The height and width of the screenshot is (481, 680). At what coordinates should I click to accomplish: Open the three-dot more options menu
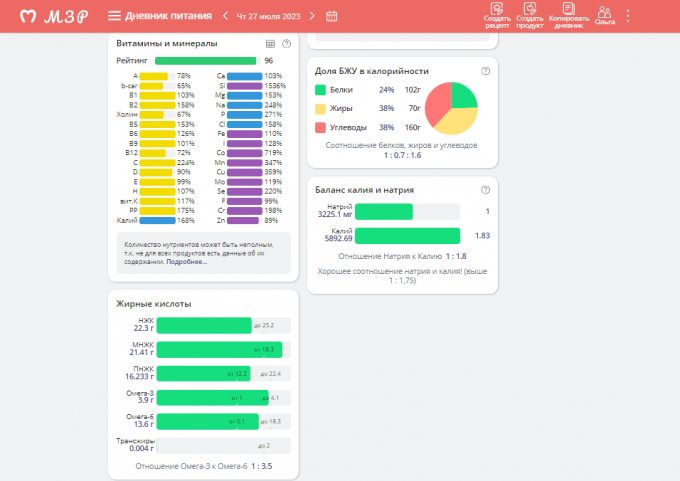(x=628, y=16)
